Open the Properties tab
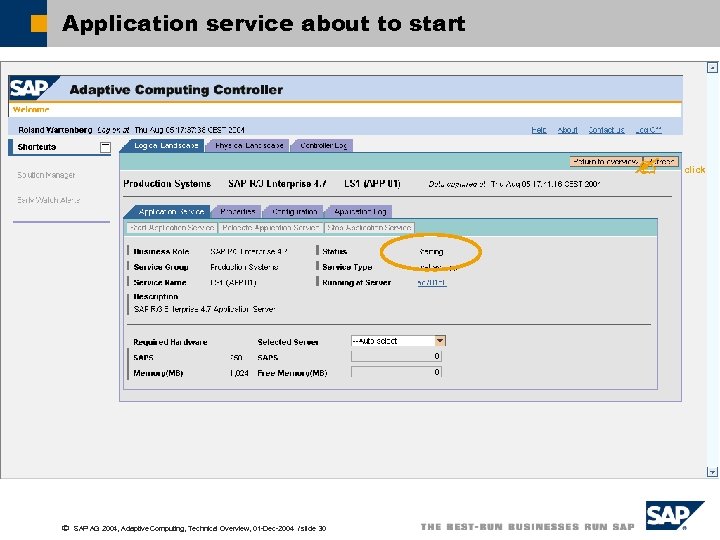 click(237, 212)
